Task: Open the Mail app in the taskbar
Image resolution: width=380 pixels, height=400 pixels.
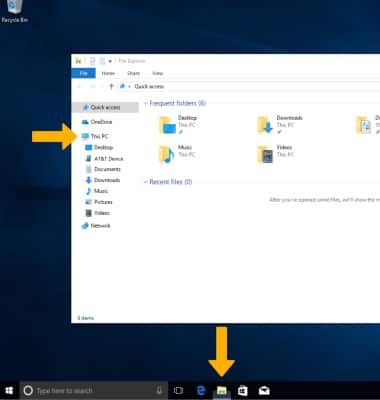Action: pyautogui.click(x=264, y=390)
